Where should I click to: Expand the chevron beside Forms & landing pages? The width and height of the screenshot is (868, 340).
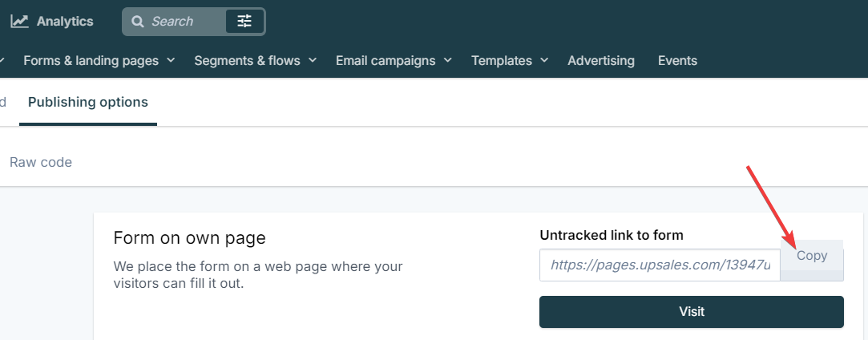(x=171, y=60)
